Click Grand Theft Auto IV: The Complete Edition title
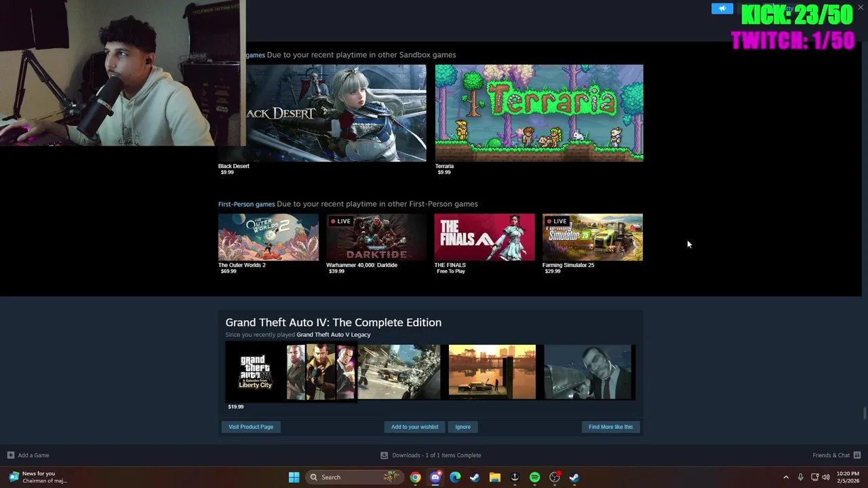The image size is (868, 488). click(x=334, y=323)
